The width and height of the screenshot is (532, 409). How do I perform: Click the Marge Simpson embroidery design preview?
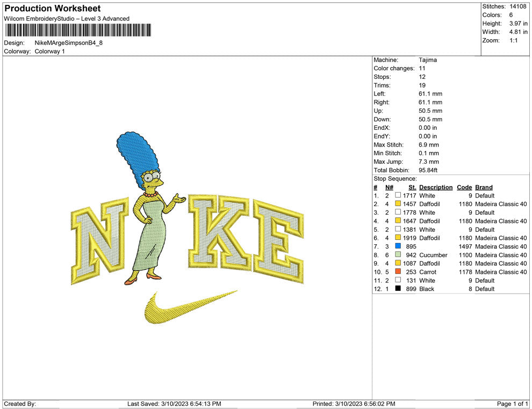188,228
